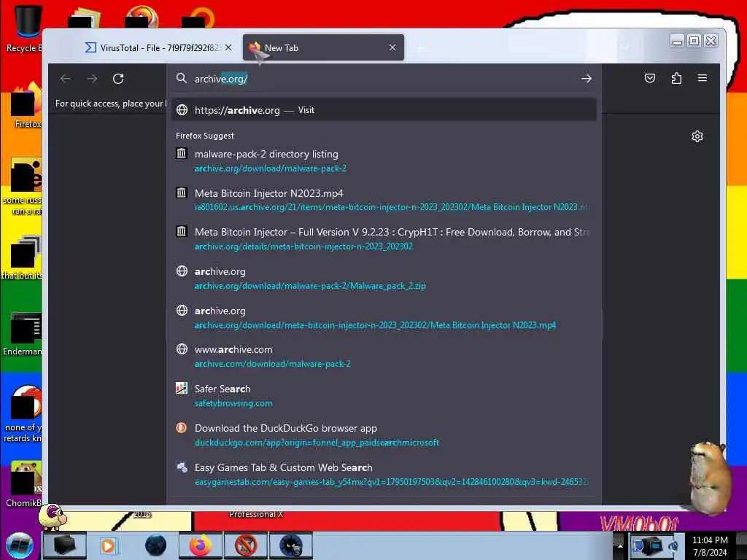
Task: Open the red prohibited-sign taskbar icon
Action: 246,545
